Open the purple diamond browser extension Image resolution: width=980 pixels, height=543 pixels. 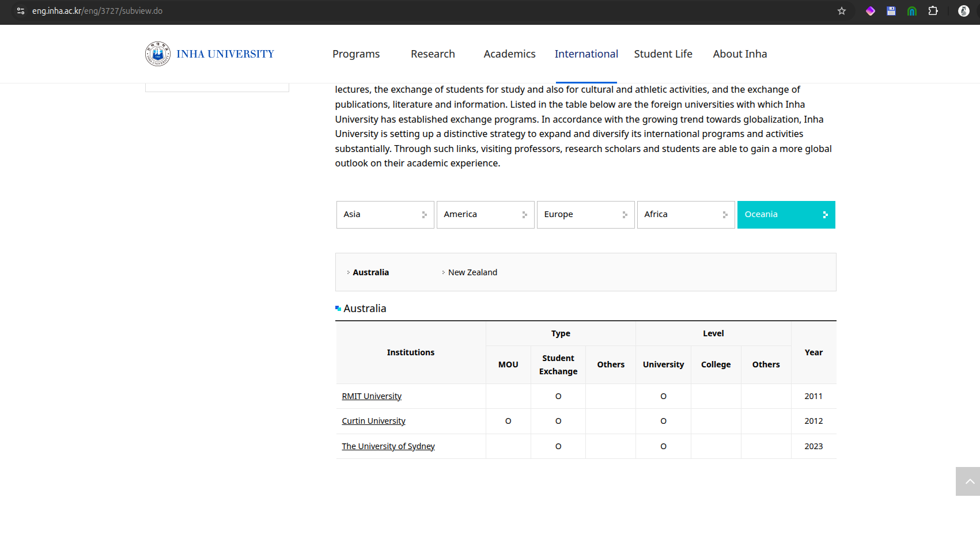(x=871, y=11)
